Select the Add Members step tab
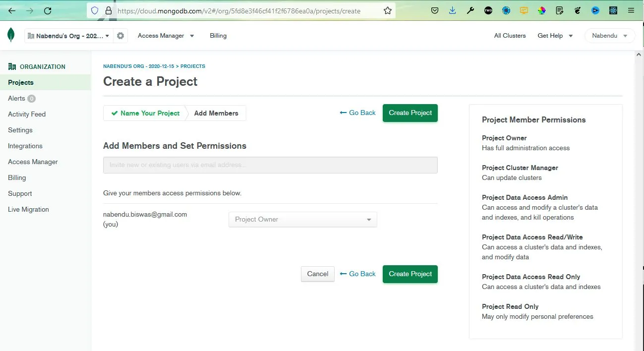 pyautogui.click(x=216, y=113)
